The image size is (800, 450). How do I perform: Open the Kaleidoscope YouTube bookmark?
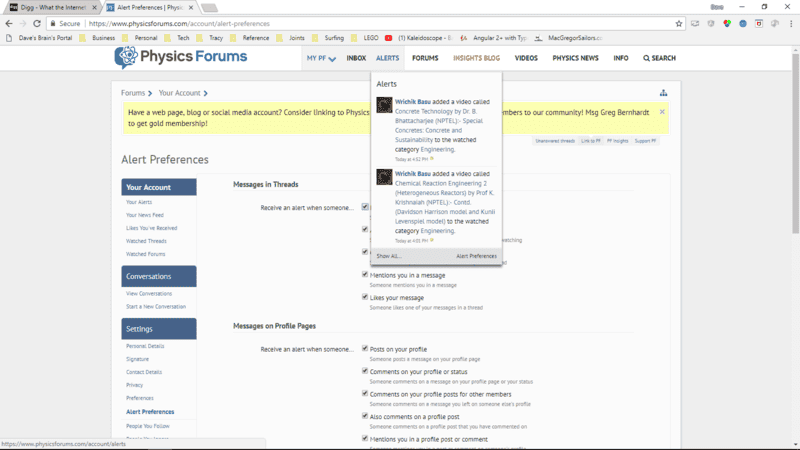(x=418, y=38)
